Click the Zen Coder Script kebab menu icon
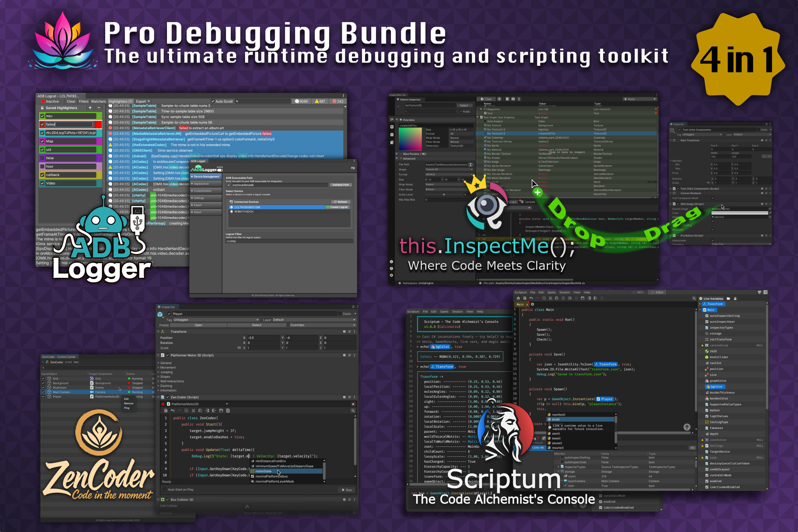The width and height of the screenshot is (798, 532). (x=354, y=397)
